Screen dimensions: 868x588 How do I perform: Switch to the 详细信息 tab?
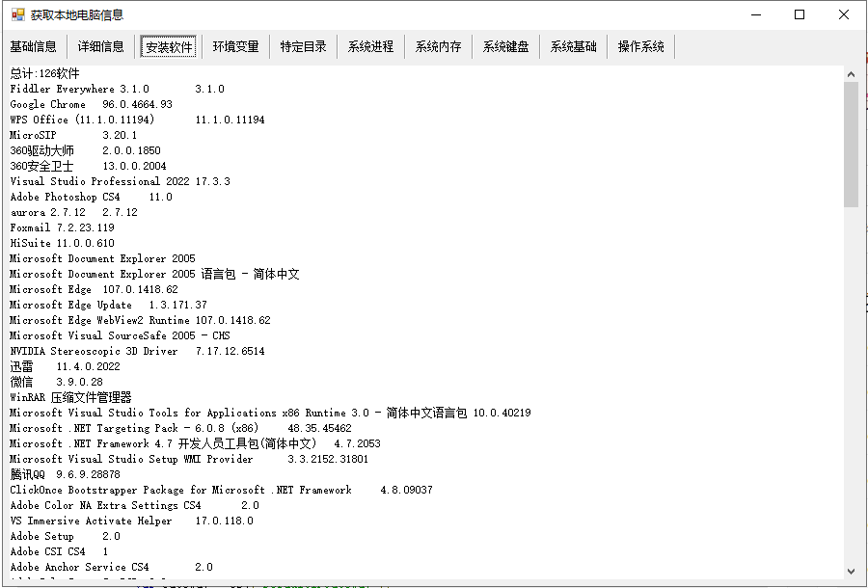coord(100,46)
